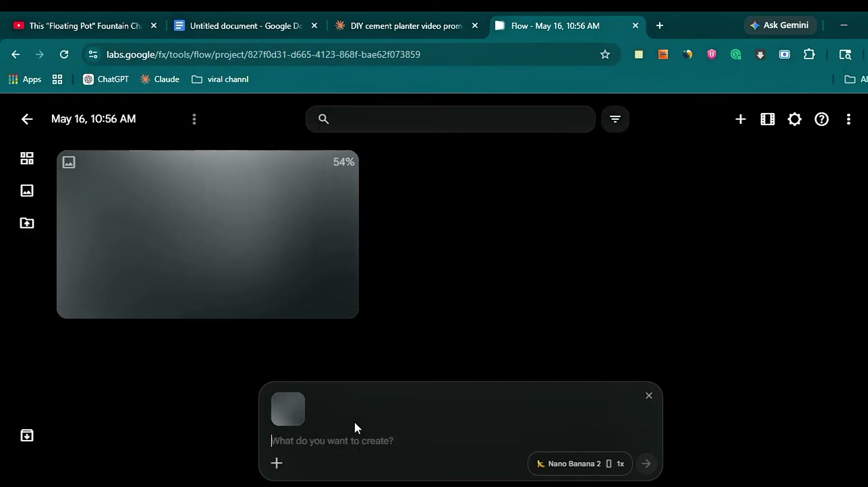Open Flow settings gear

pyautogui.click(x=795, y=119)
